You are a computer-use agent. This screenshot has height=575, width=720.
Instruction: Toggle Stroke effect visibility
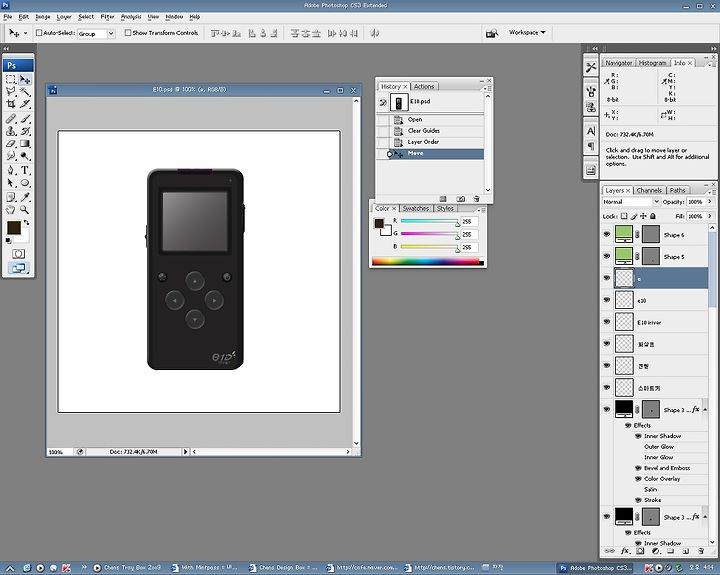[x=638, y=500]
